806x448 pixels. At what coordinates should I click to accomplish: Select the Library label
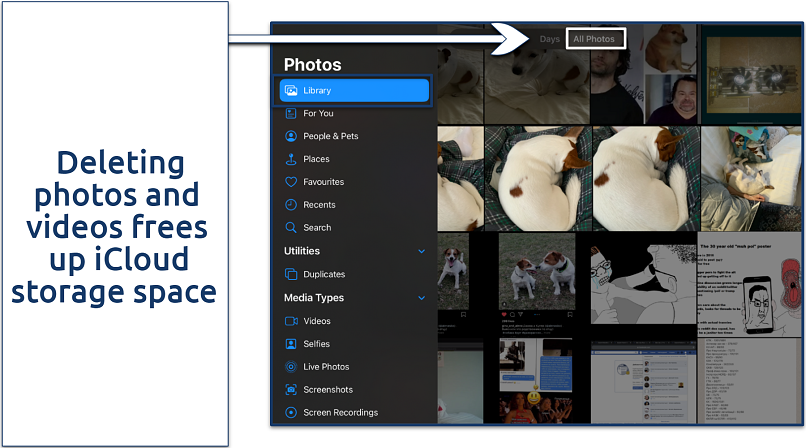click(x=317, y=90)
